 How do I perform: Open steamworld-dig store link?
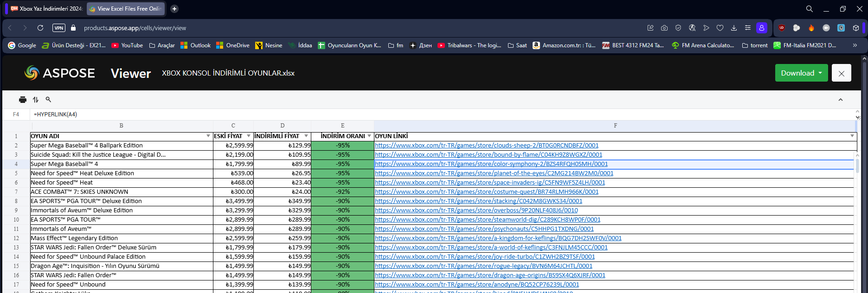coord(488,220)
